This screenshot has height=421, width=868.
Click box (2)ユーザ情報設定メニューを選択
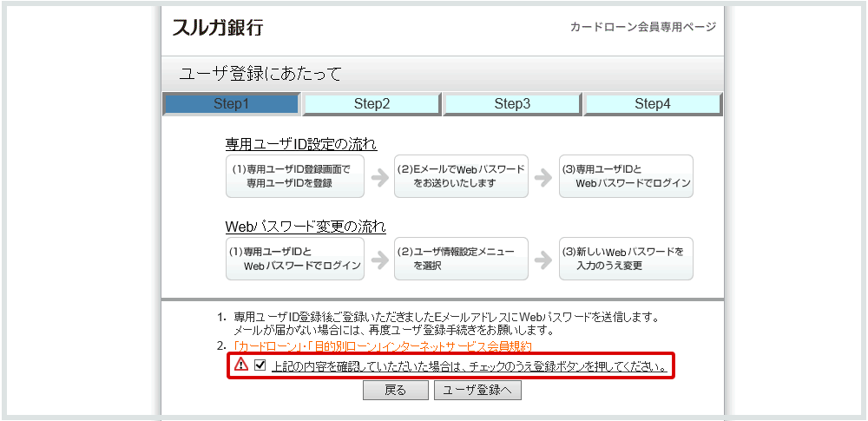click(461, 259)
